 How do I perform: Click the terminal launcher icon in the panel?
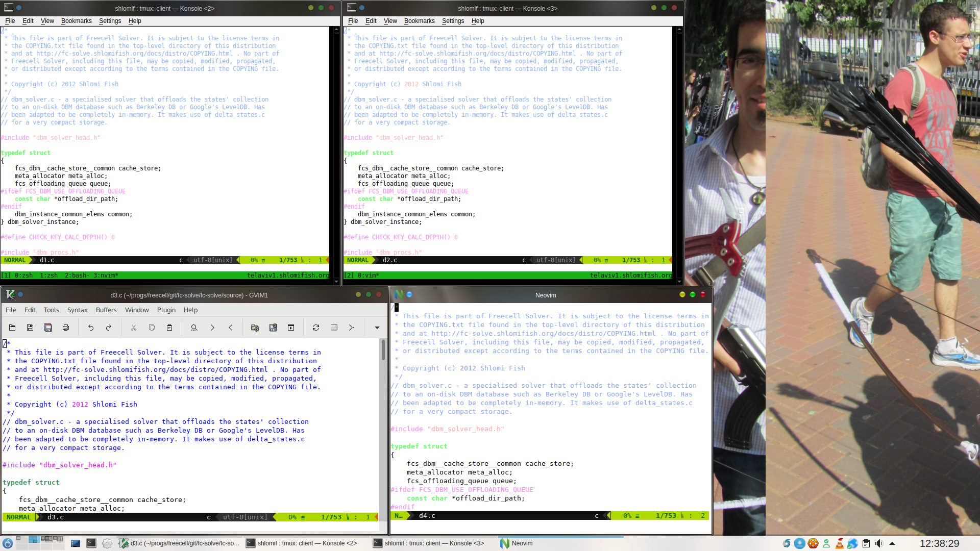(x=91, y=543)
